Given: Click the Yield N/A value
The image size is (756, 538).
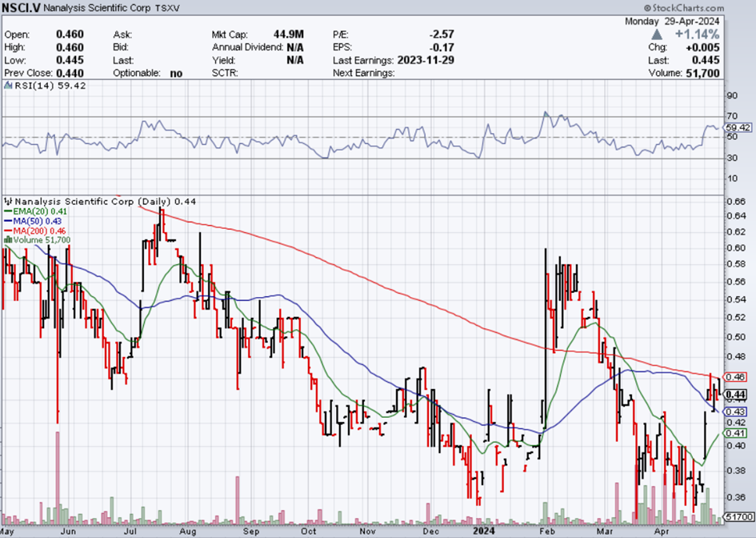Looking at the screenshot, I should [294, 60].
